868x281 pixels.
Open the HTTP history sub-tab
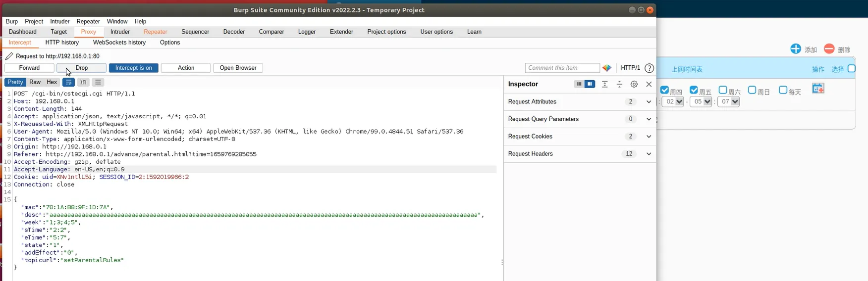(62, 43)
